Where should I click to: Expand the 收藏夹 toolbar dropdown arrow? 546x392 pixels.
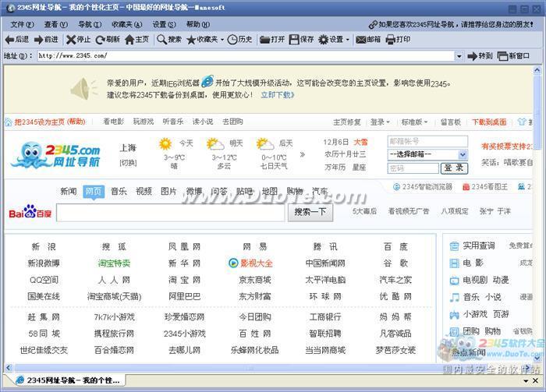(x=222, y=40)
